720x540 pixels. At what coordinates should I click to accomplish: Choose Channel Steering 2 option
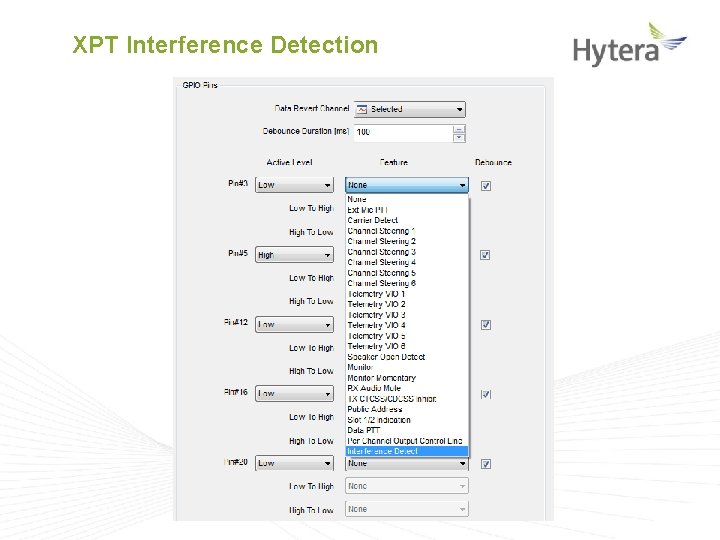click(406, 242)
